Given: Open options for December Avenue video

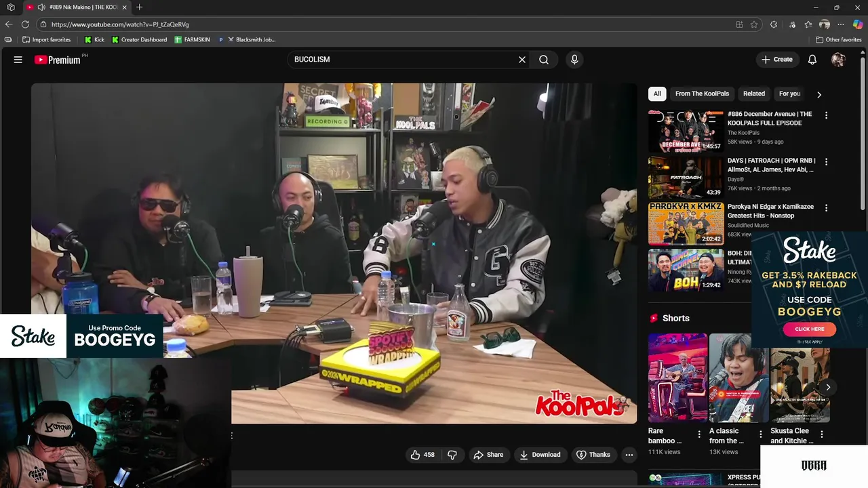Looking at the screenshot, I should [x=826, y=115].
